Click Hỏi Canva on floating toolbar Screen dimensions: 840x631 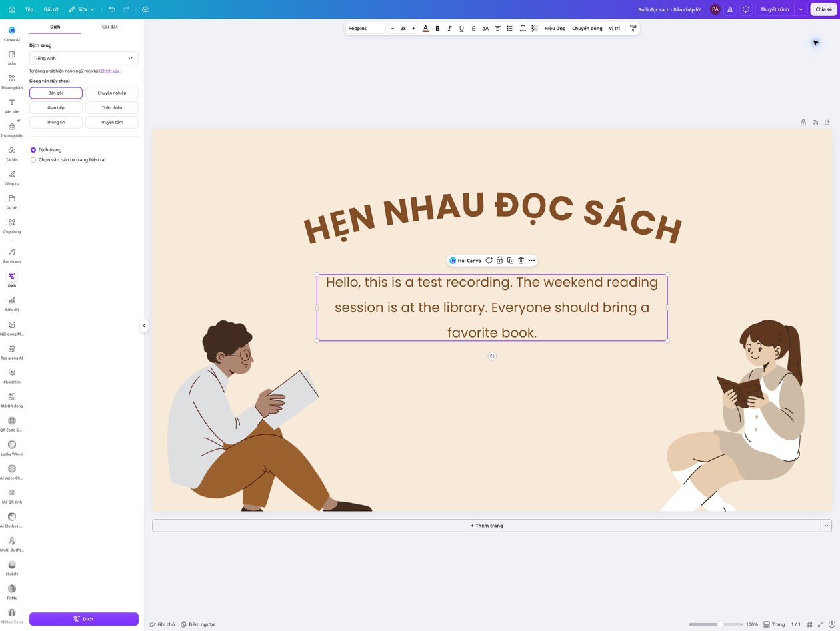pyautogui.click(x=465, y=261)
